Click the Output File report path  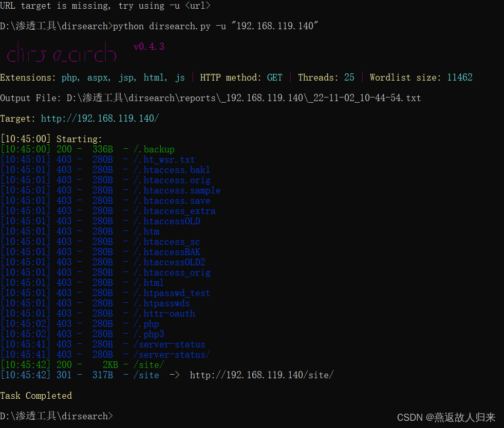(244, 98)
